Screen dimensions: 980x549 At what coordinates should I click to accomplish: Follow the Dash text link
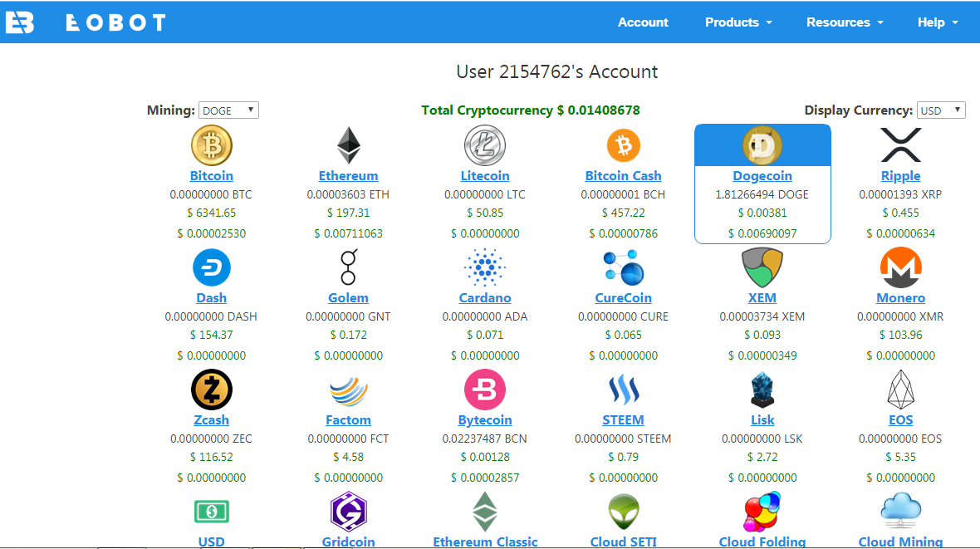[x=211, y=297]
